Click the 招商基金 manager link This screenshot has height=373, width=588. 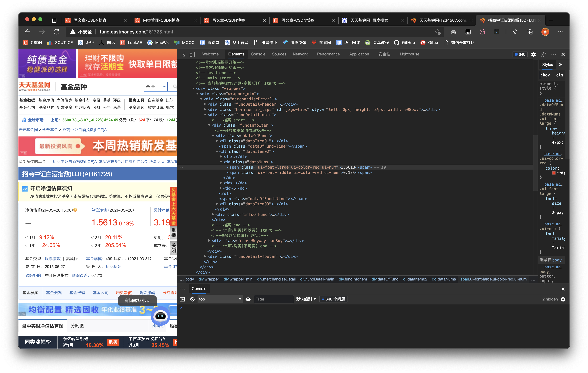(113, 267)
